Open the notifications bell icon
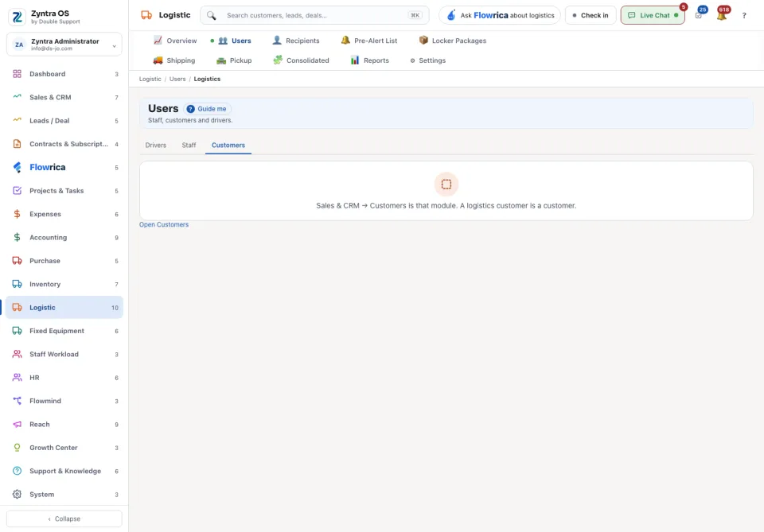The width and height of the screenshot is (764, 532). pos(722,16)
